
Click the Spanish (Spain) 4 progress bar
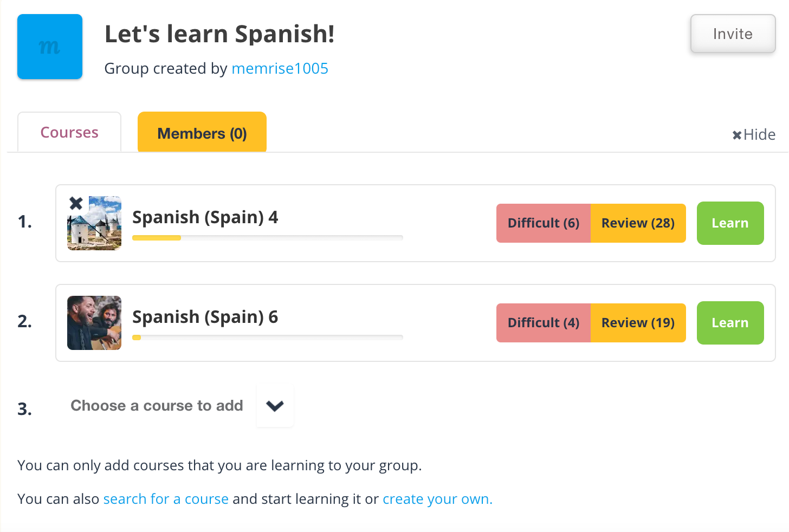point(267,238)
